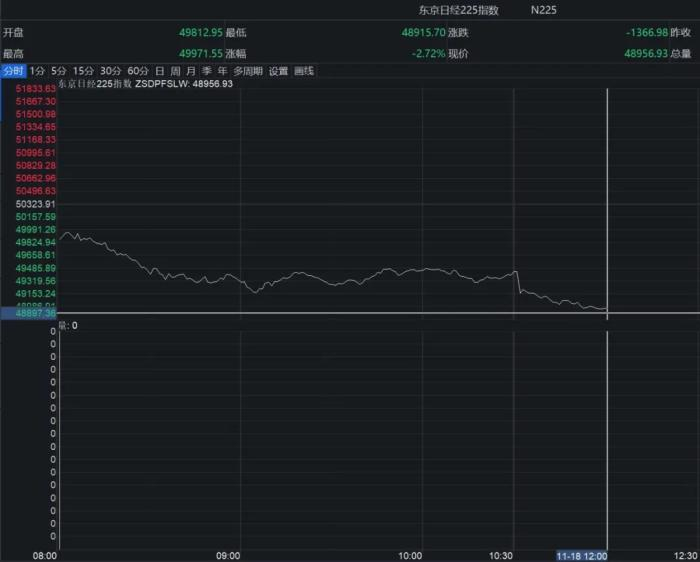This screenshot has height=562, width=700.
Task: Click the 50829.28 price axis label
Action: tap(36, 165)
